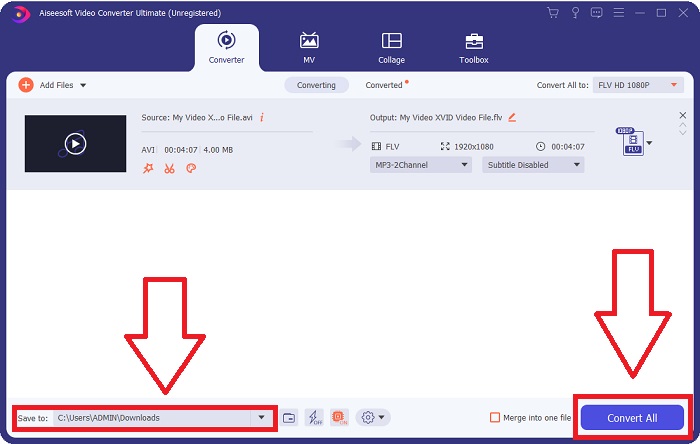700x444 pixels.
Task: Click the Save to path field
Action: pyautogui.click(x=152, y=418)
